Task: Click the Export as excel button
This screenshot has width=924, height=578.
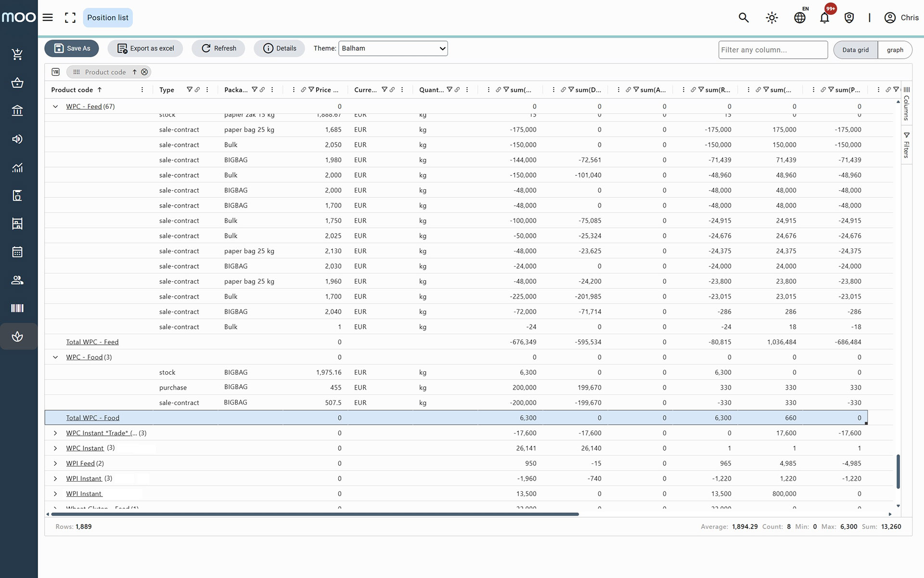Action: point(145,49)
